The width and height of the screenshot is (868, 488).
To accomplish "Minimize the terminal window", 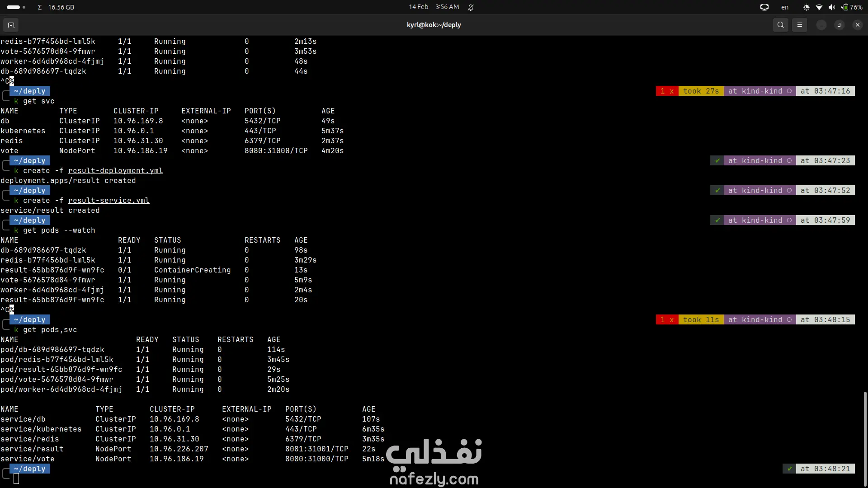I will 821,25.
